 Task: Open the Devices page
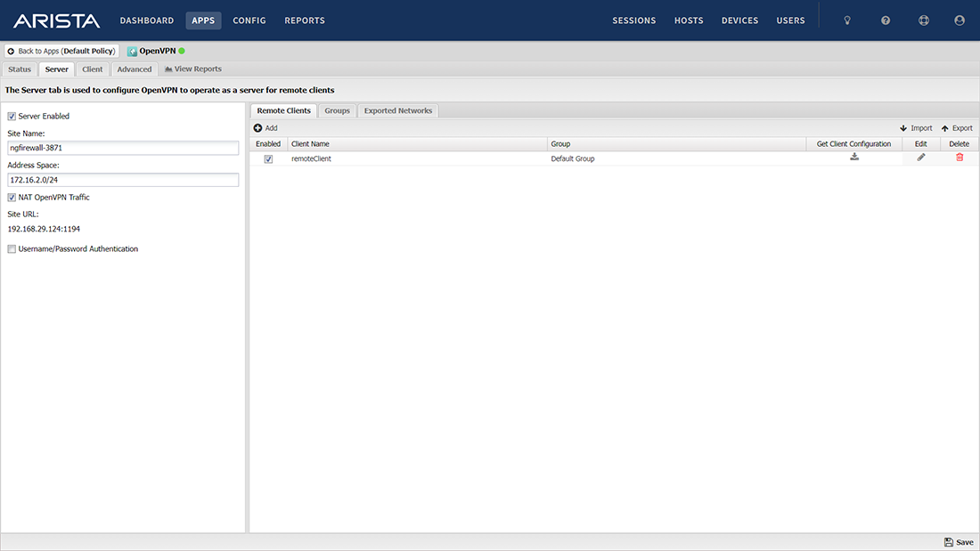[739, 20]
